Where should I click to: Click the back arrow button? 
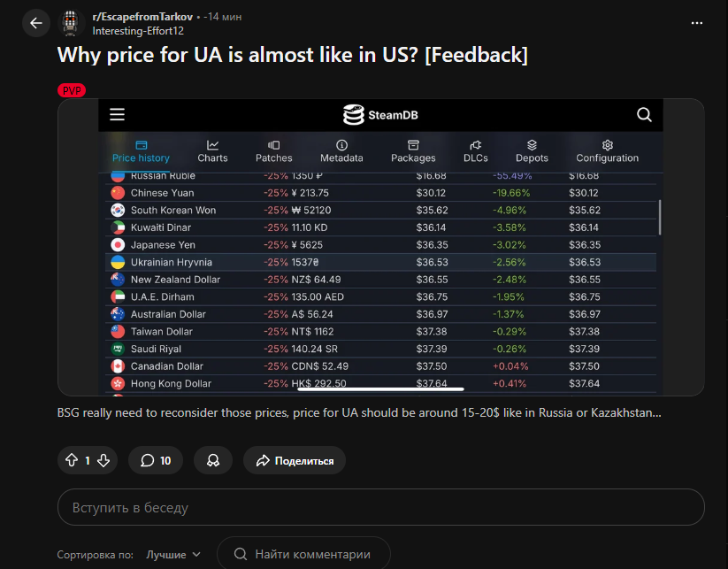point(35,23)
